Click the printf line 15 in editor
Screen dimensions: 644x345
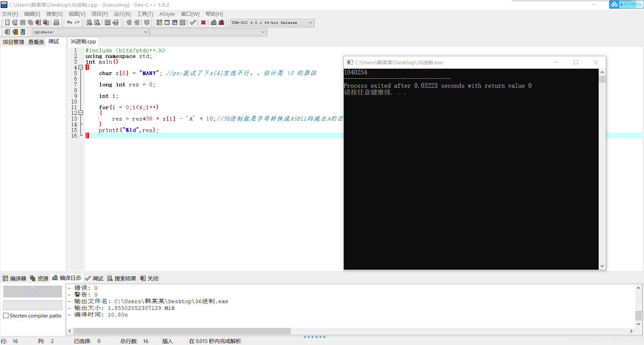coord(128,130)
